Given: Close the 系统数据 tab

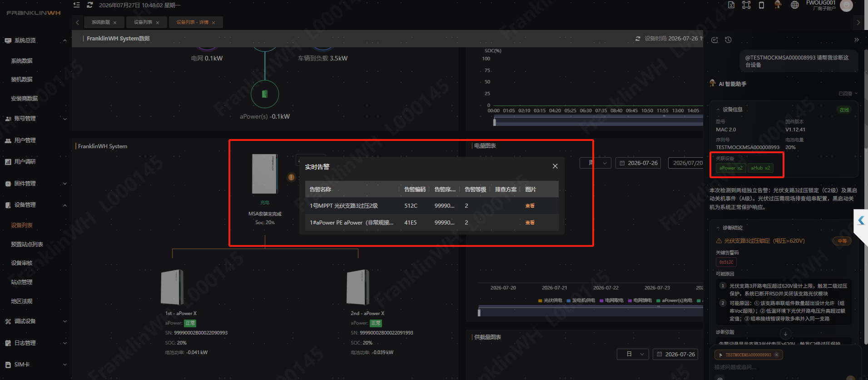Looking at the screenshot, I should [x=115, y=23].
